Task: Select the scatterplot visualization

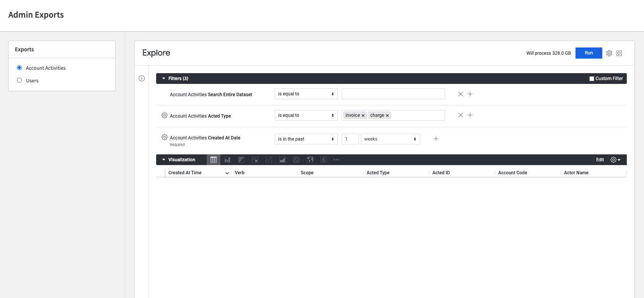Action: [255, 160]
